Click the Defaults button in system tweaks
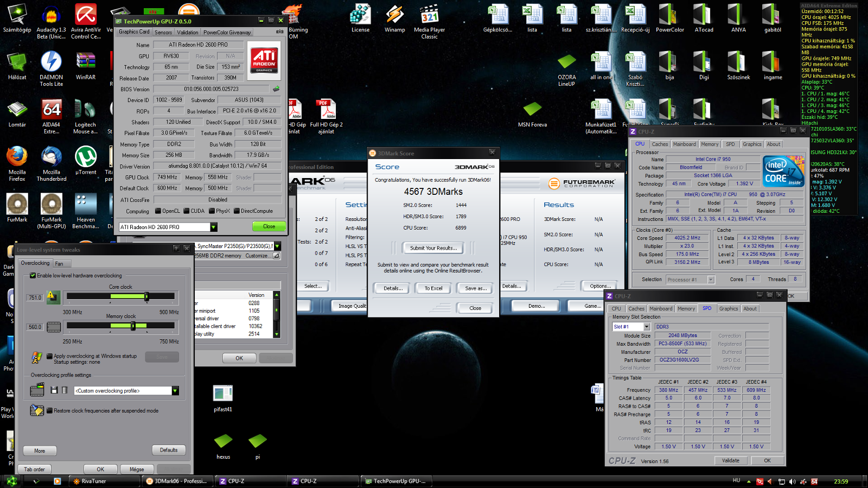 [x=169, y=450]
